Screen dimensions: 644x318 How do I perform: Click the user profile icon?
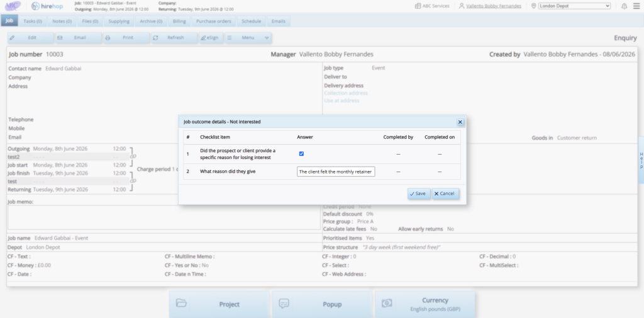point(462,6)
